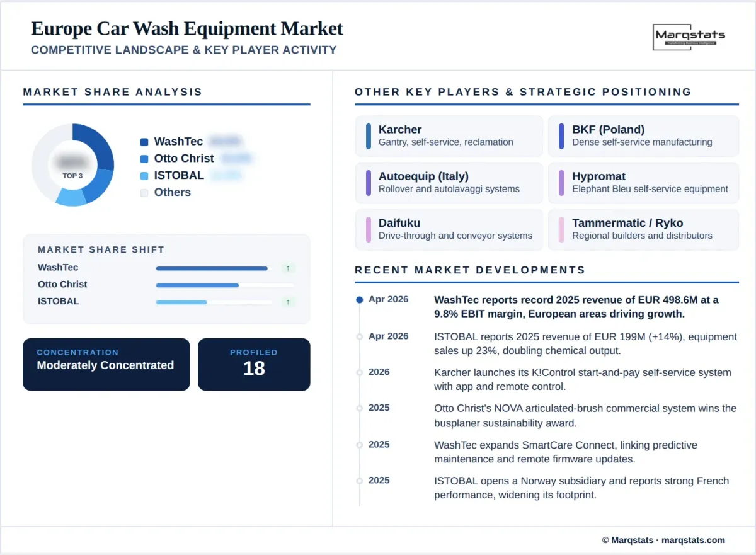Screen dimensions: 756x555
Task: Open the BKF (Poland) player card
Action: [643, 135]
